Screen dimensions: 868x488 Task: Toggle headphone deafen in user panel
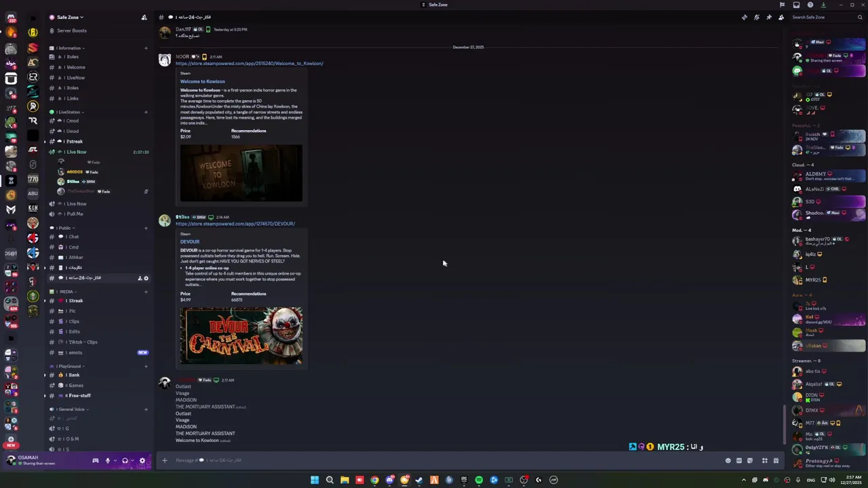125,461
